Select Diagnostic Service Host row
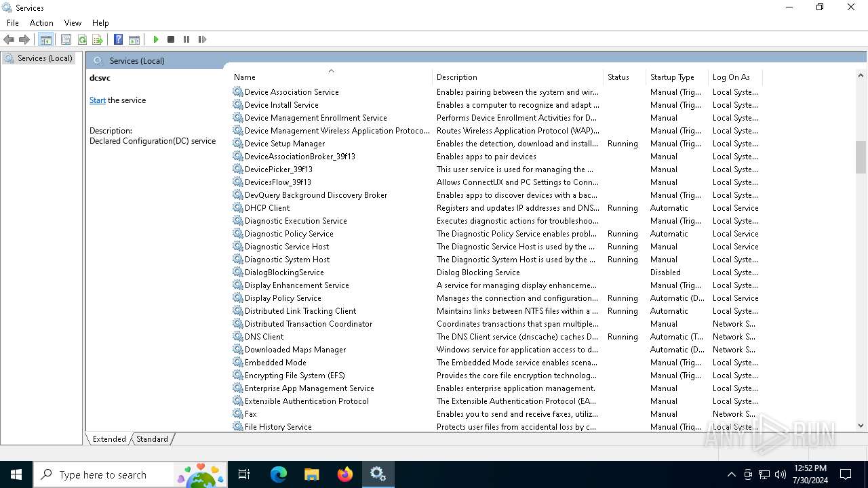Image resolution: width=868 pixels, height=488 pixels. coord(496,247)
